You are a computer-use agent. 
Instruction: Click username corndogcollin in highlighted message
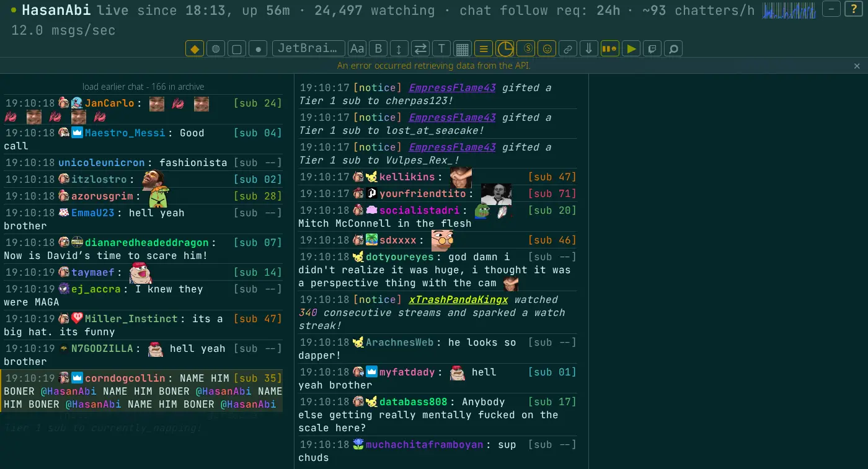click(125, 379)
